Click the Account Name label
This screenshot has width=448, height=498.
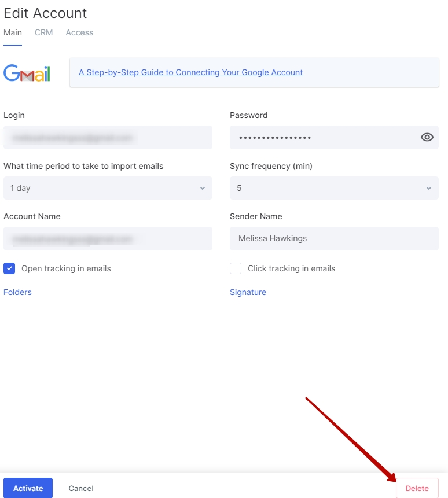click(32, 216)
